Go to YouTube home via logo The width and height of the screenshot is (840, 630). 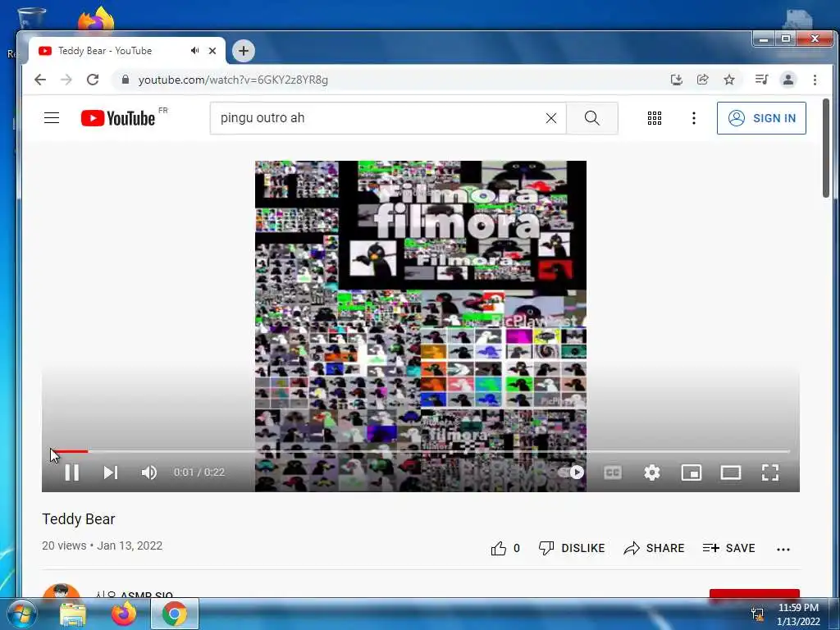(x=118, y=118)
